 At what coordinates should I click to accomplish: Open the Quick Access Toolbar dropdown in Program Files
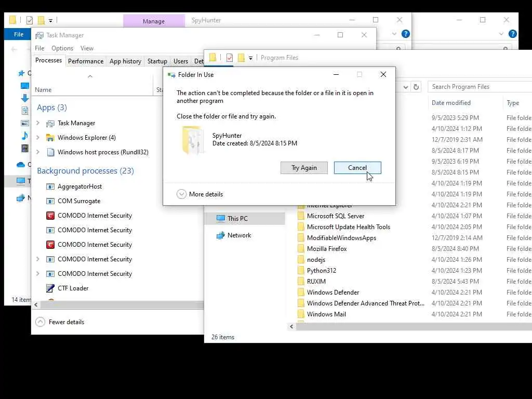point(251,58)
